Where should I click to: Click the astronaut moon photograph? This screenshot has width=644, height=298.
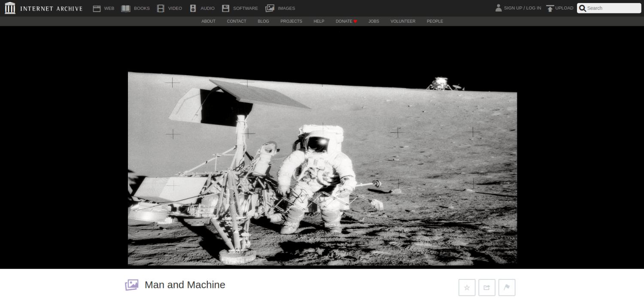click(322, 172)
